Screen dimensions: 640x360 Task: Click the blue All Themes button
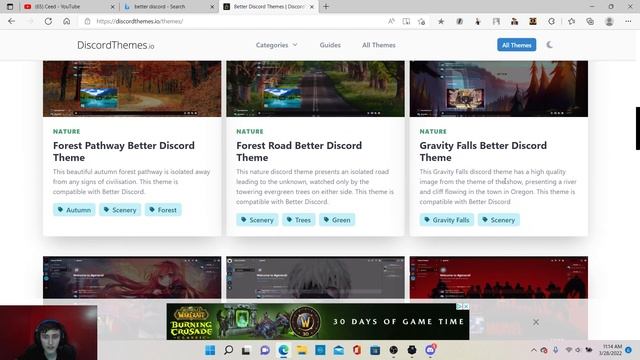click(x=516, y=45)
